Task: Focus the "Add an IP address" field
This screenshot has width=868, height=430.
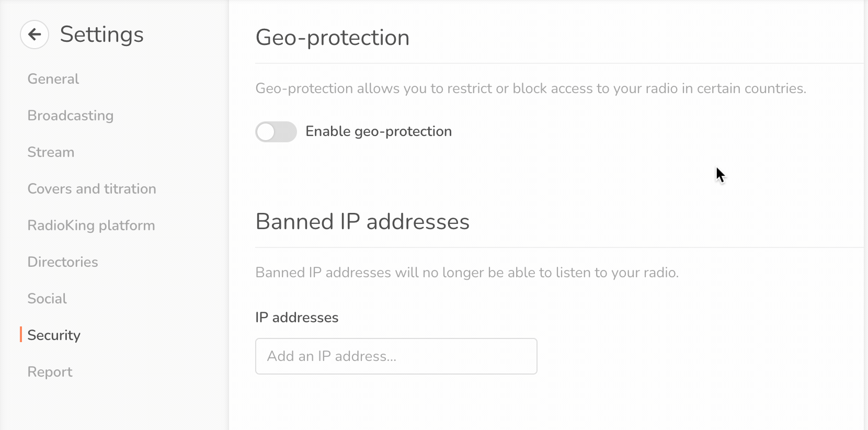Action: pyautogui.click(x=396, y=356)
